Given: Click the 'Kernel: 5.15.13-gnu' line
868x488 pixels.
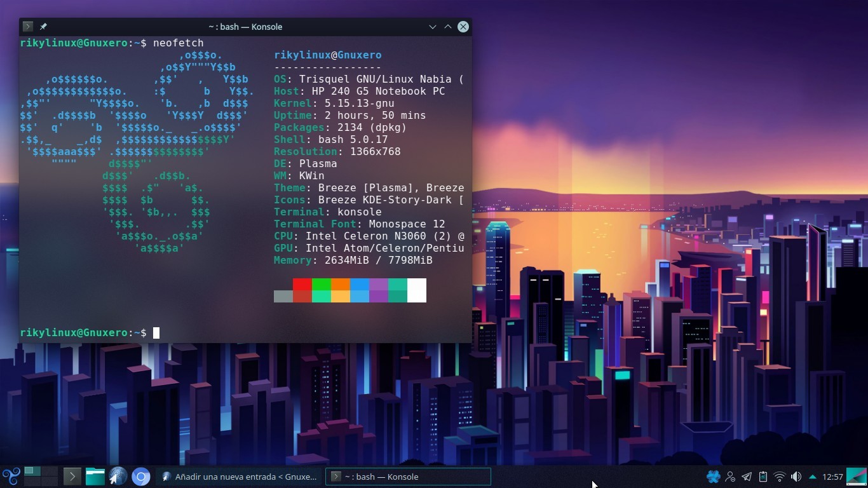Looking at the screenshot, I should [334, 104].
